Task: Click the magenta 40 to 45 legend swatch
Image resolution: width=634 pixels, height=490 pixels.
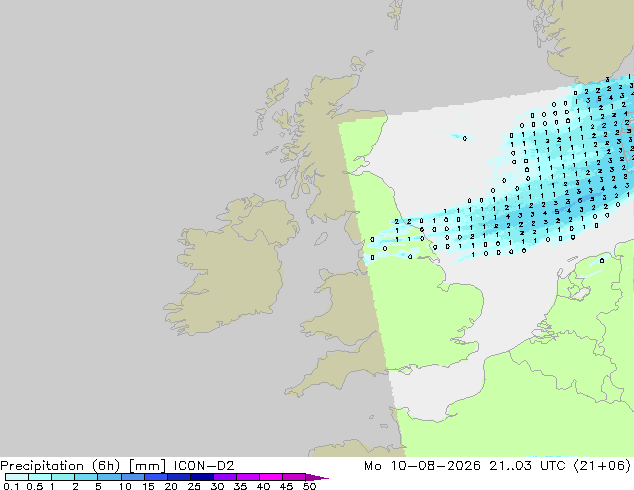Action: click(x=271, y=477)
